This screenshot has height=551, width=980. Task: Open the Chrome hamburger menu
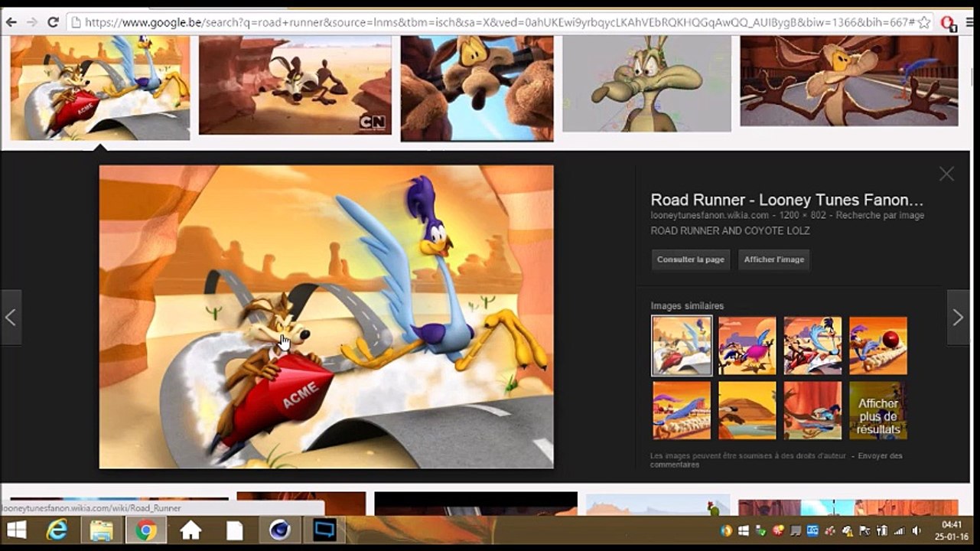(x=969, y=22)
